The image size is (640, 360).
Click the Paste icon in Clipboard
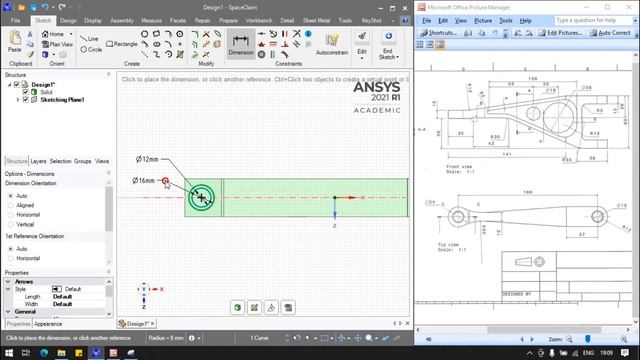(x=15, y=38)
